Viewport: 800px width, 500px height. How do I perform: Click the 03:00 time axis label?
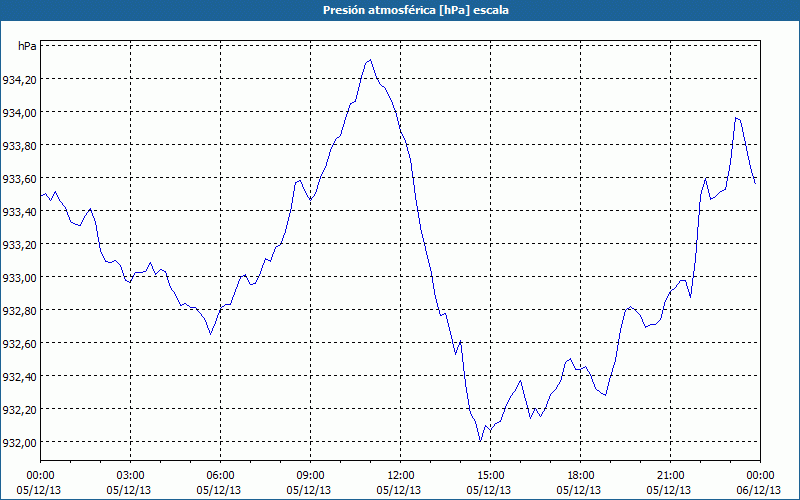click(x=130, y=476)
